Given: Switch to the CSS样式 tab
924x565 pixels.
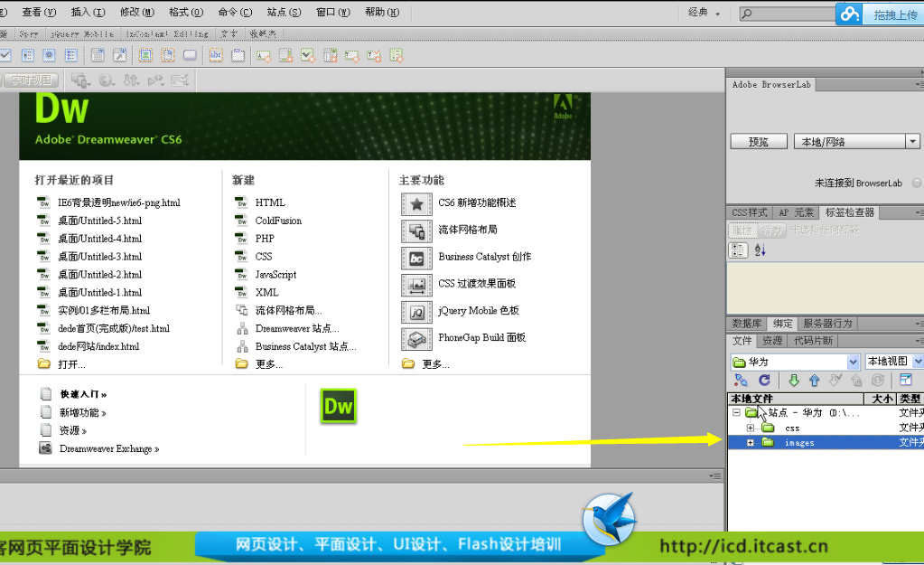Looking at the screenshot, I should pyautogui.click(x=749, y=212).
